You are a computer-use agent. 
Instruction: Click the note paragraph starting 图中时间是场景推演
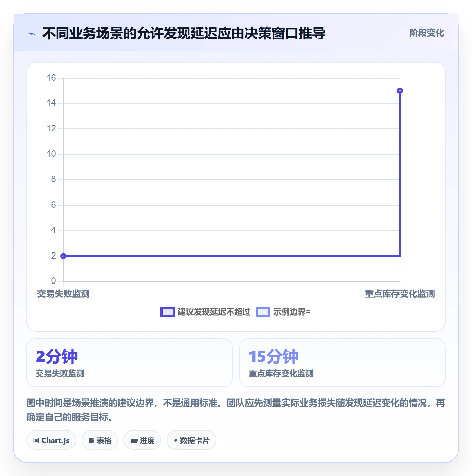(x=236, y=410)
